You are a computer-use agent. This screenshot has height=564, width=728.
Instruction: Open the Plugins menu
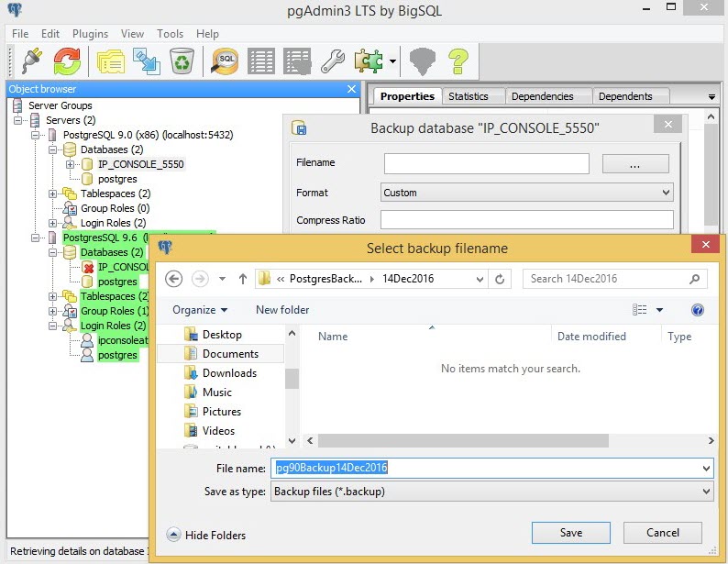pyautogui.click(x=90, y=34)
